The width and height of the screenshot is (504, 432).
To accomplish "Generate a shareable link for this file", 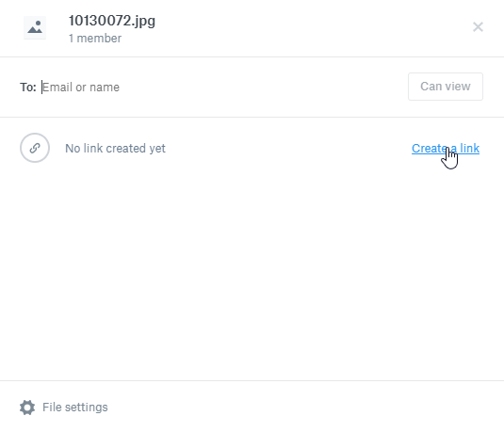I will 446,148.
